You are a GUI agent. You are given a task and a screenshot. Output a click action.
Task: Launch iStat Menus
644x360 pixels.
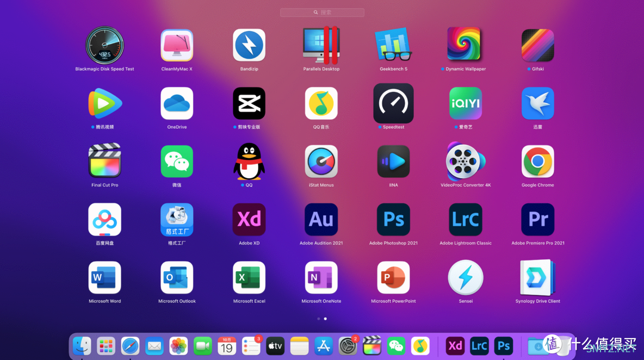tap(321, 162)
